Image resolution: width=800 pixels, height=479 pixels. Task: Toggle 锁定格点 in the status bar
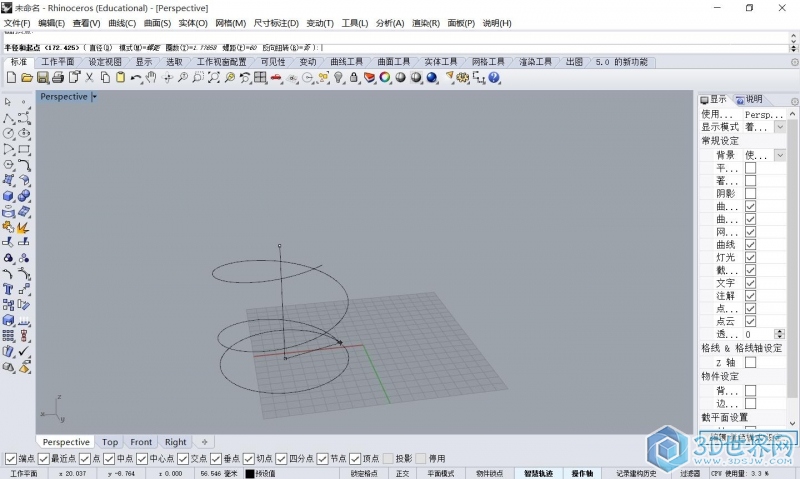pyautogui.click(x=364, y=473)
